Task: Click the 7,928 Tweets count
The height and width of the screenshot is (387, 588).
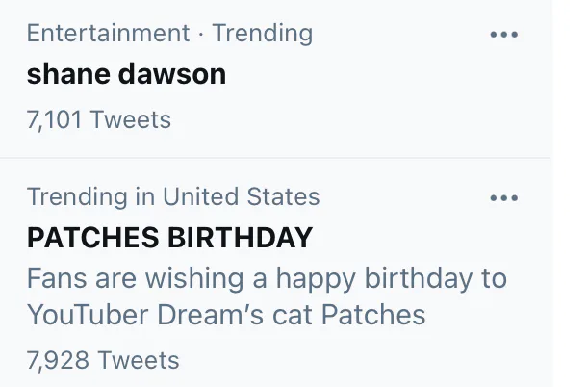Action: (102, 361)
